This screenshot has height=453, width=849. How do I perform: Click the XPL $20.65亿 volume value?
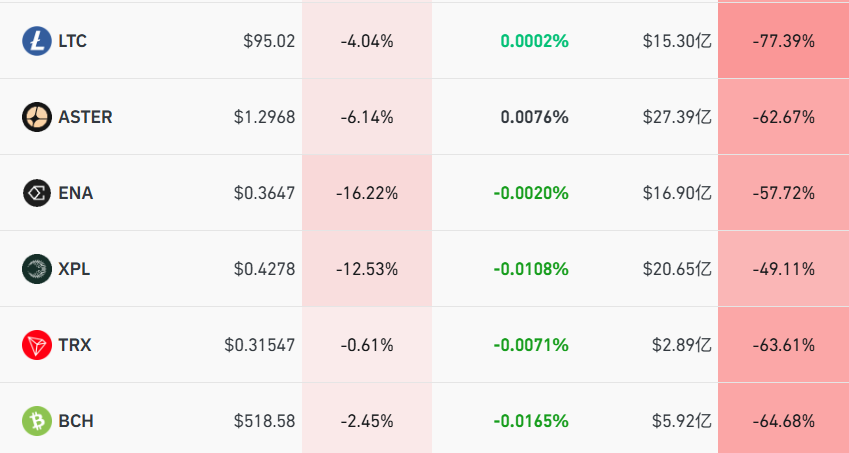[677, 269]
